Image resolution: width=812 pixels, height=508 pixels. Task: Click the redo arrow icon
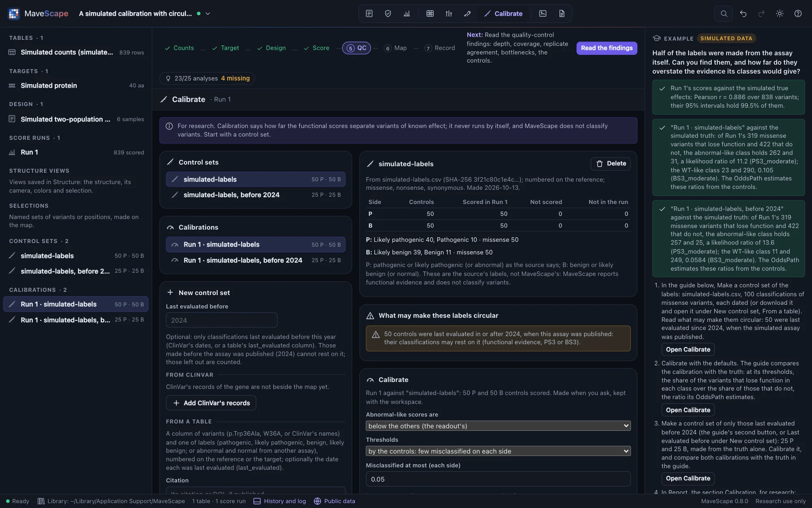[761, 13]
